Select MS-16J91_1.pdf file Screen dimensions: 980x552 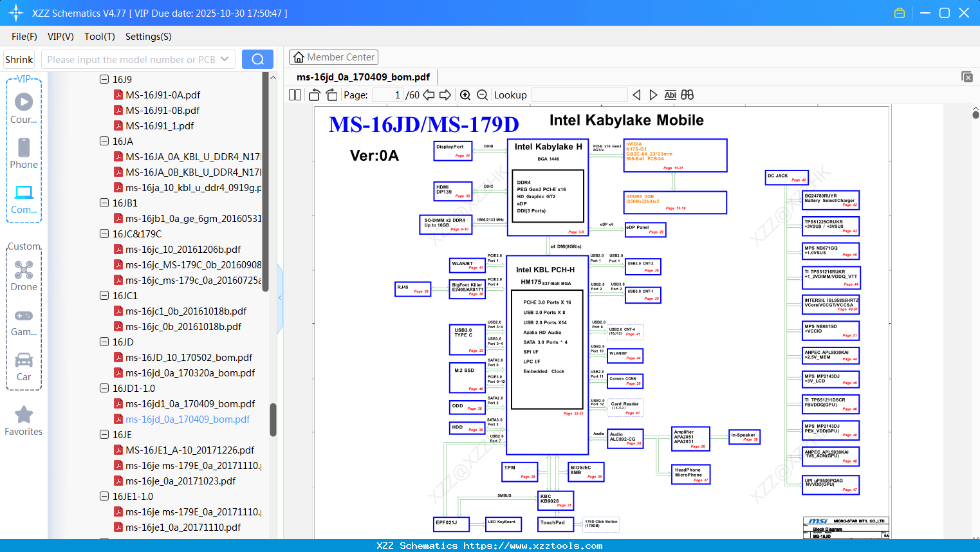(160, 125)
